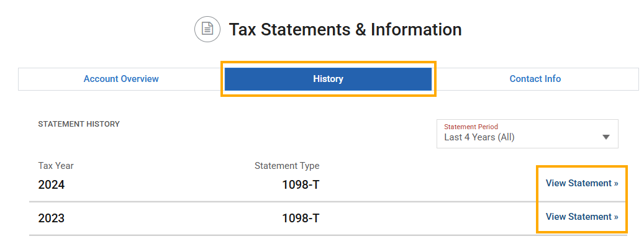Click the document icon beside the page title

point(207,29)
